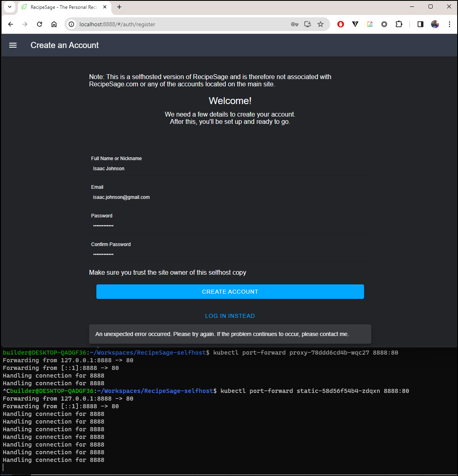Click the browser forward arrow
The width and height of the screenshot is (458, 476).
(x=25, y=24)
